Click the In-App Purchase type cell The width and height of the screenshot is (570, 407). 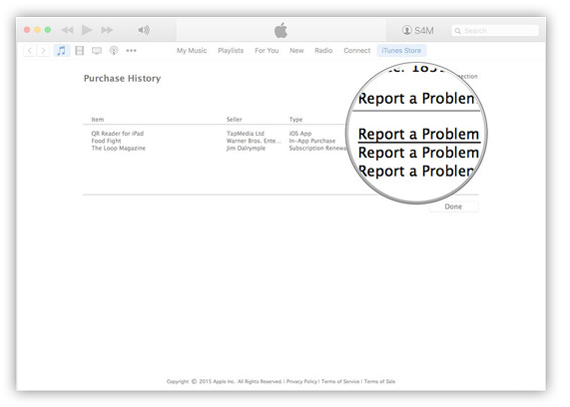[312, 141]
